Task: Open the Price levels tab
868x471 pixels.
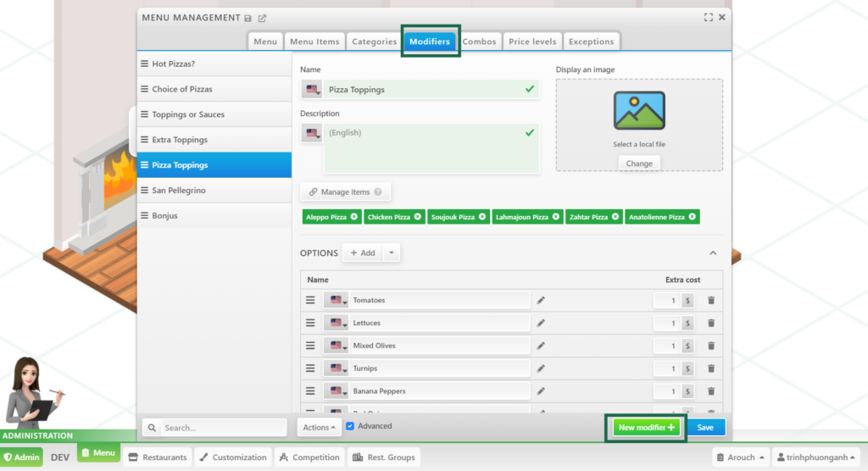Action: pyautogui.click(x=532, y=42)
